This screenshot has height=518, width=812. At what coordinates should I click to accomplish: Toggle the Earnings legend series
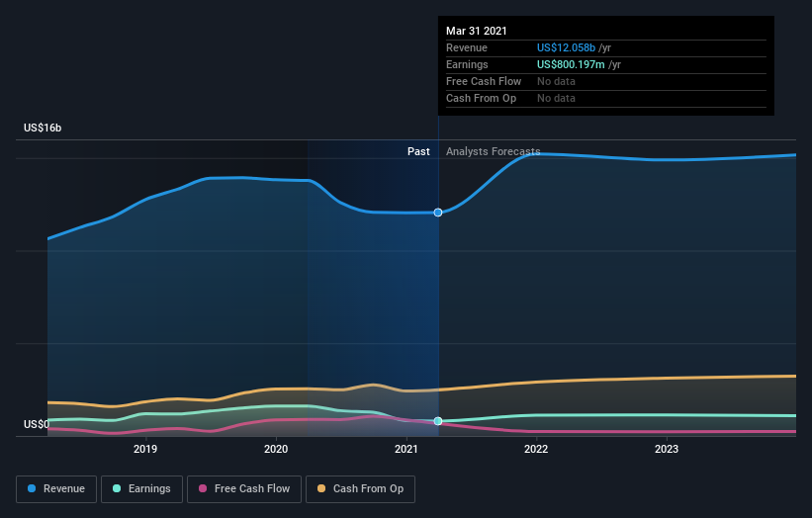coord(141,489)
